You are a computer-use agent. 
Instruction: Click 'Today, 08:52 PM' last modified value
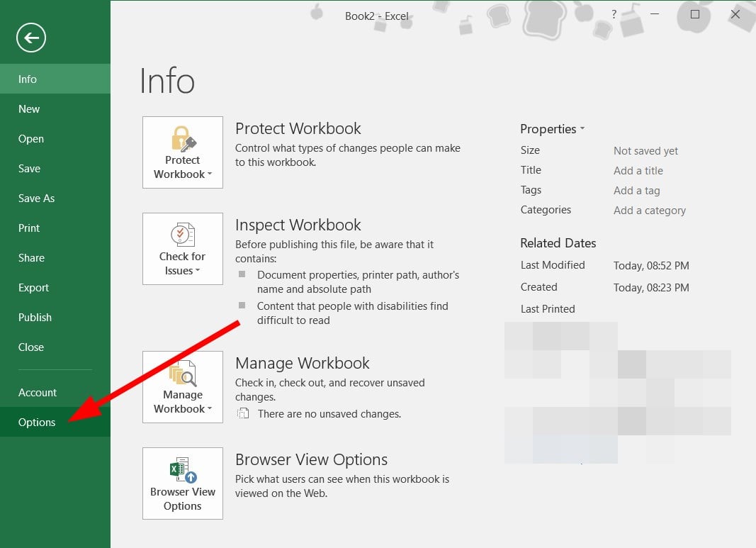[x=651, y=265]
